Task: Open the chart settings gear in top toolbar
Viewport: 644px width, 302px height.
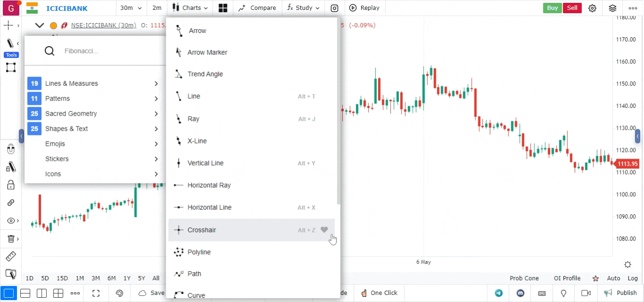Action: [593, 8]
